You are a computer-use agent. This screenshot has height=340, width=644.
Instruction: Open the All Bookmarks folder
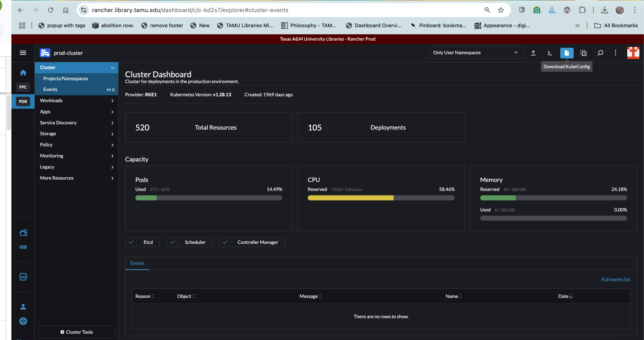click(x=616, y=26)
